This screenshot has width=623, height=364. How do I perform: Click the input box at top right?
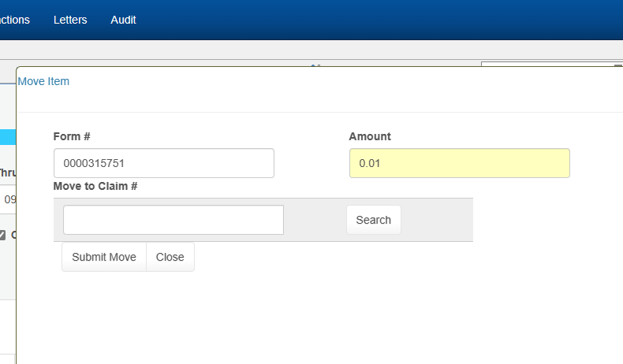(550, 65)
